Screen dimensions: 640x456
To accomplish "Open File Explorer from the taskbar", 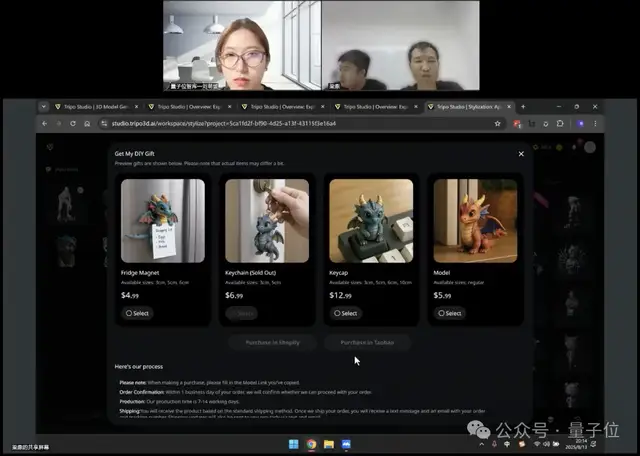I will pyautogui.click(x=328, y=444).
